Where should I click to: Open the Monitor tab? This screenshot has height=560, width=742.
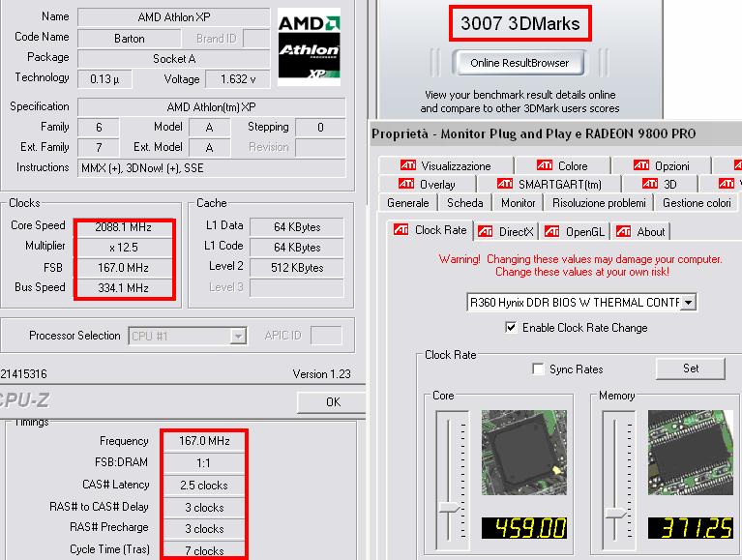tap(519, 203)
